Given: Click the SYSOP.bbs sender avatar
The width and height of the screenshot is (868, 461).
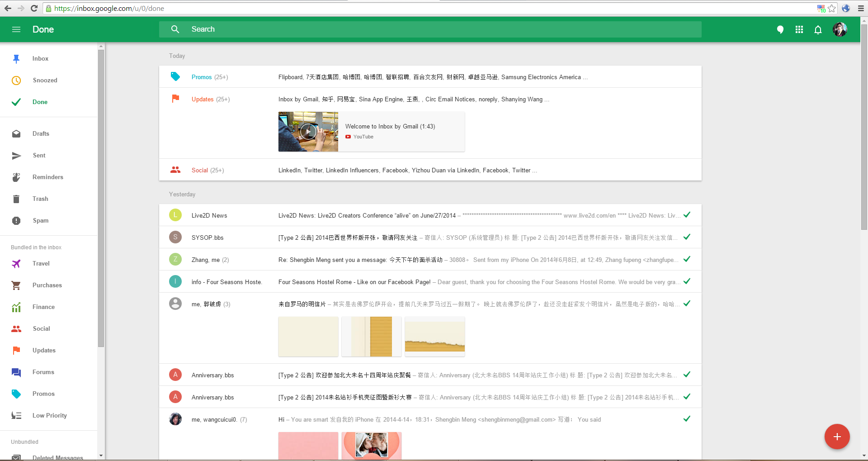Looking at the screenshot, I should (175, 237).
